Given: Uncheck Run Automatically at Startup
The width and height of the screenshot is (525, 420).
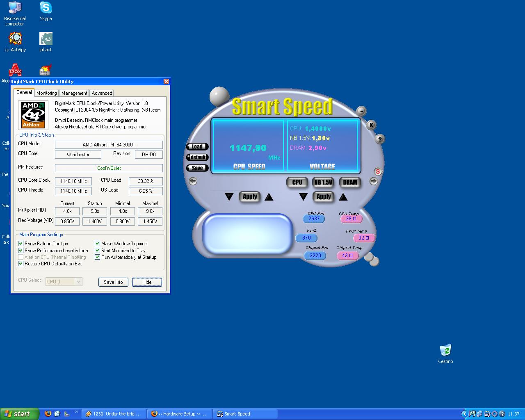Looking at the screenshot, I should pyautogui.click(x=98, y=257).
